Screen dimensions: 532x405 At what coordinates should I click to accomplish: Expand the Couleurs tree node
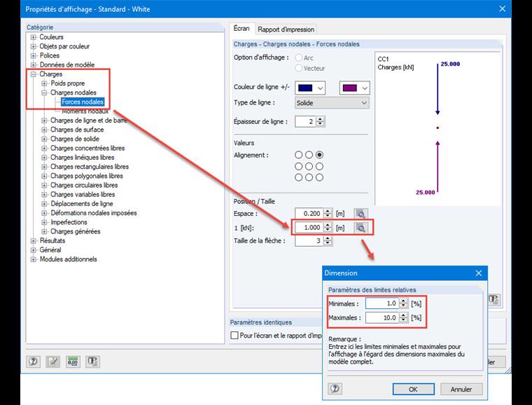[34, 37]
